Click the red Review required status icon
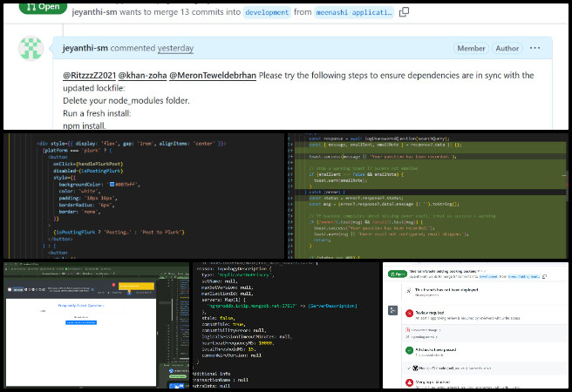Screen dimensions: 572x392 pos(408,313)
